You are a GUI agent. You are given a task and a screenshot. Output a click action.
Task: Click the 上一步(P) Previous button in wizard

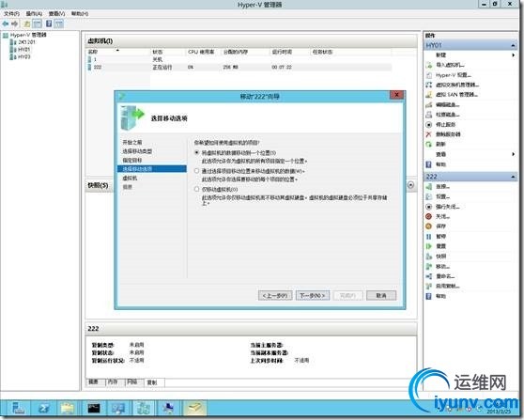pos(275,295)
